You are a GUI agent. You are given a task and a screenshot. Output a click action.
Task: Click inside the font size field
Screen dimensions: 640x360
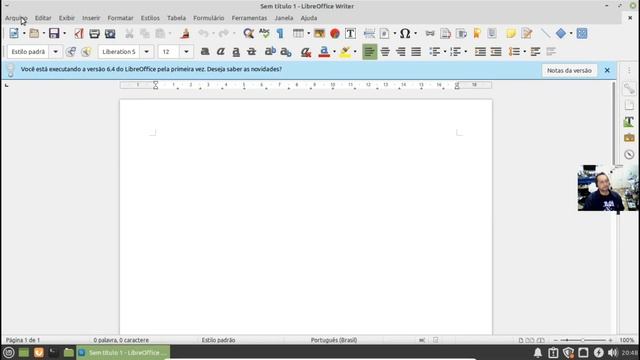click(169, 52)
